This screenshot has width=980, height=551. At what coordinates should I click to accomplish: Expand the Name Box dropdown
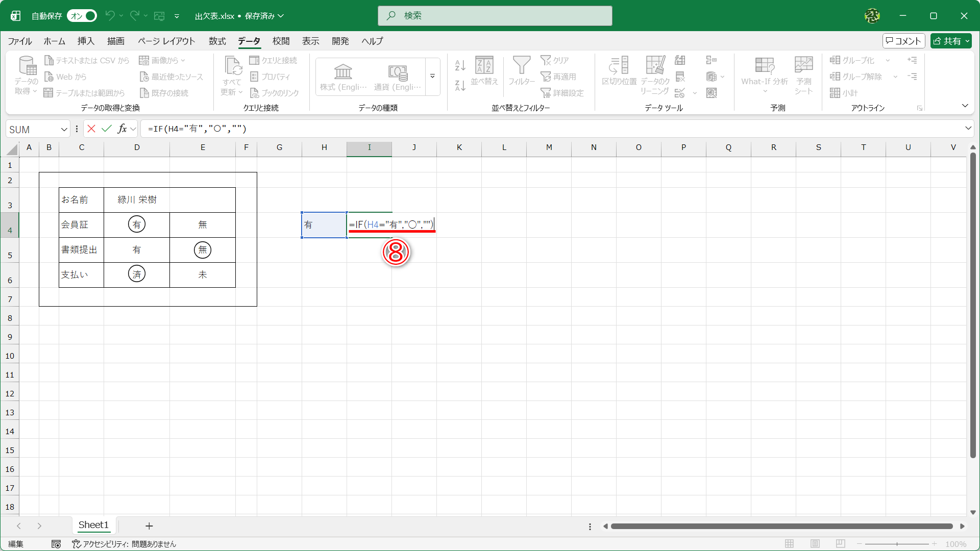tap(64, 129)
